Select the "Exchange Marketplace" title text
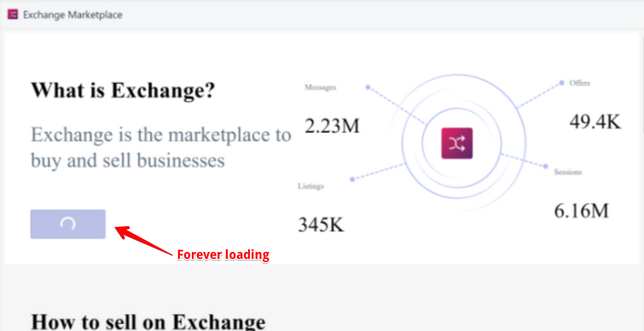Screen dimensions: 644x331 pos(73,14)
